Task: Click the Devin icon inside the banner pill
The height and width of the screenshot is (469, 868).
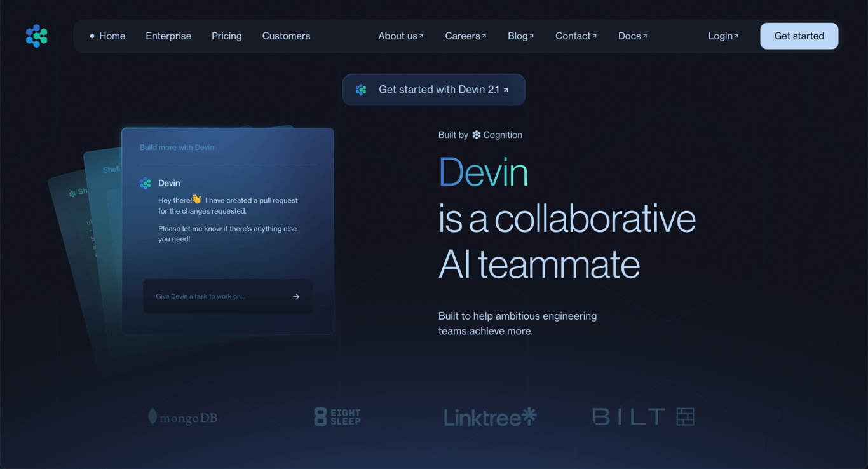Action: click(361, 90)
